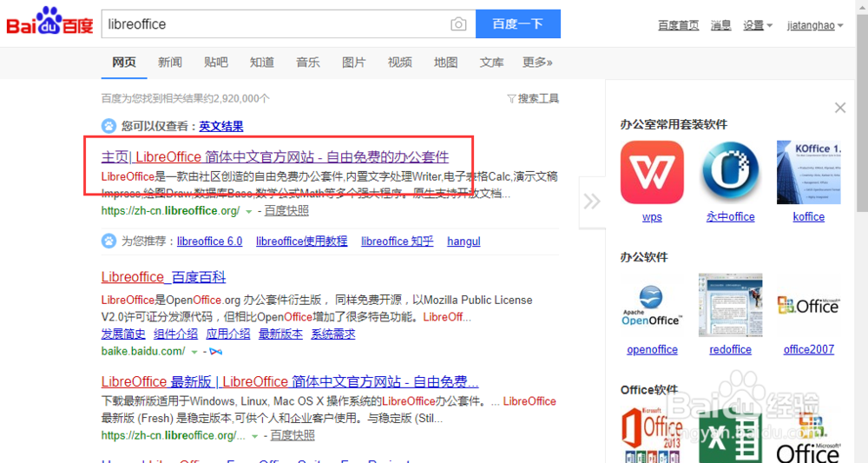The width and height of the screenshot is (868, 463).
Task: Expand dropdown arrow after third result URL
Action: click(x=254, y=436)
